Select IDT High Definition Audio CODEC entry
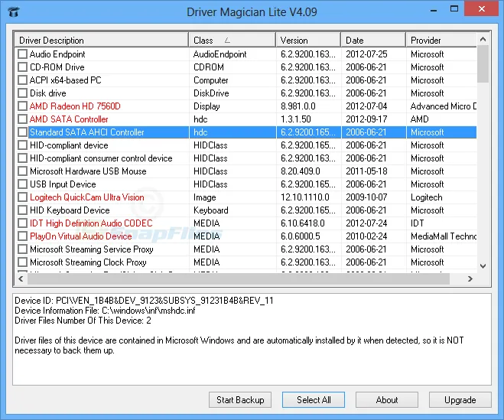The image size is (504, 420). [x=91, y=223]
